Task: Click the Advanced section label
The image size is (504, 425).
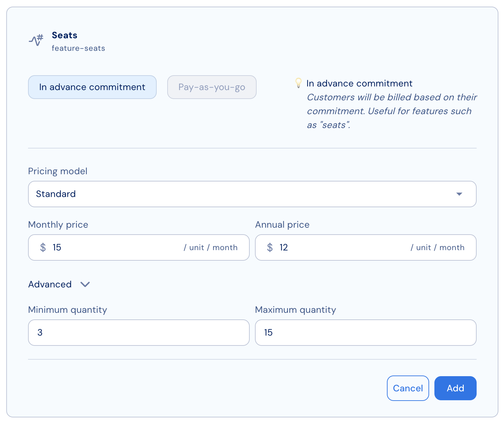Action: 50,284
